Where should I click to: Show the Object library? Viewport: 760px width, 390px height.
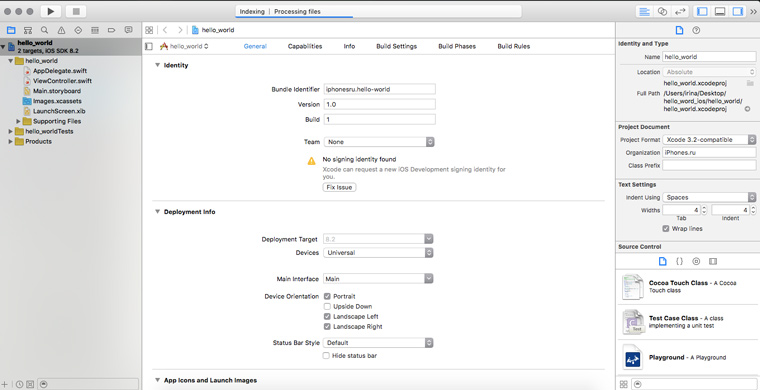(696, 261)
